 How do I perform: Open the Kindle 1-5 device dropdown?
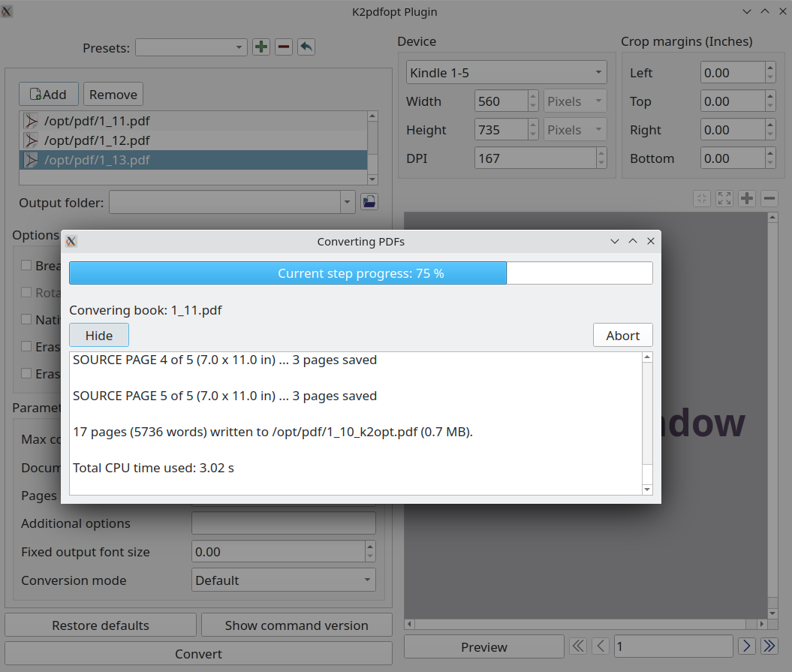pos(506,72)
